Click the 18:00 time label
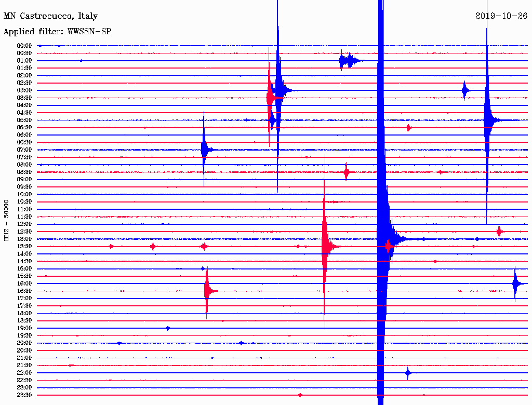The image size is (532, 405). 24,313
